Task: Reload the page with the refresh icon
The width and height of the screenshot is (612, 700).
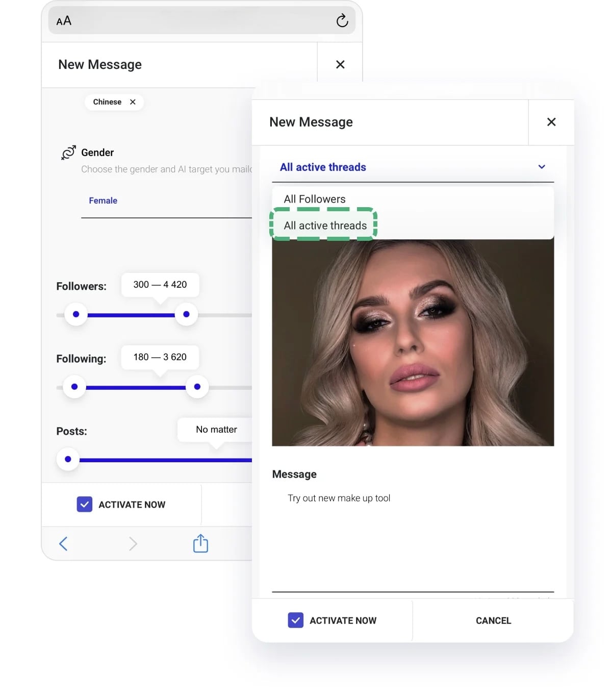Action: (x=342, y=21)
